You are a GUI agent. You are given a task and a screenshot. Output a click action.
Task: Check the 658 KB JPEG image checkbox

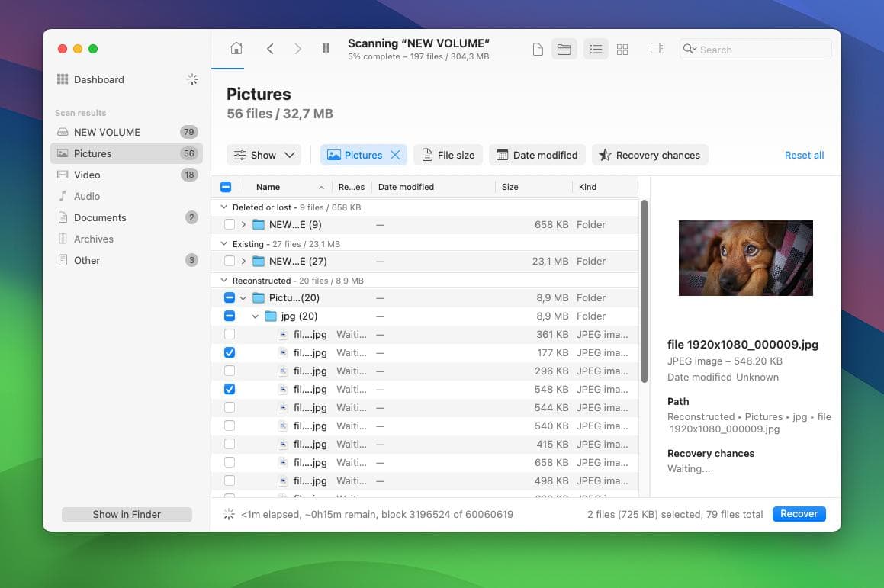(230, 462)
